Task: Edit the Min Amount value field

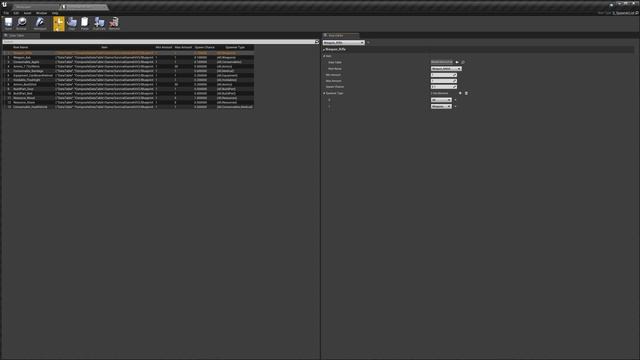Action: pos(444,75)
